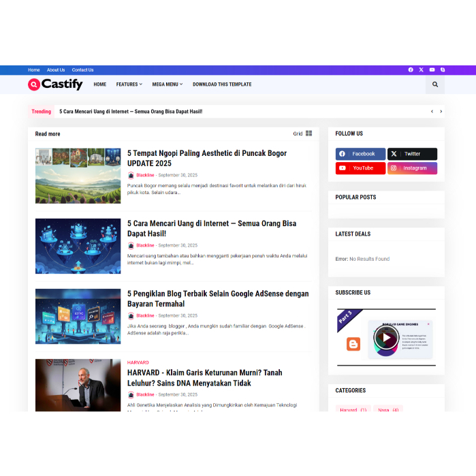Open HARVARD Klaim Garis Keturunan post title
The height and width of the screenshot is (476, 476).
pyautogui.click(x=204, y=378)
